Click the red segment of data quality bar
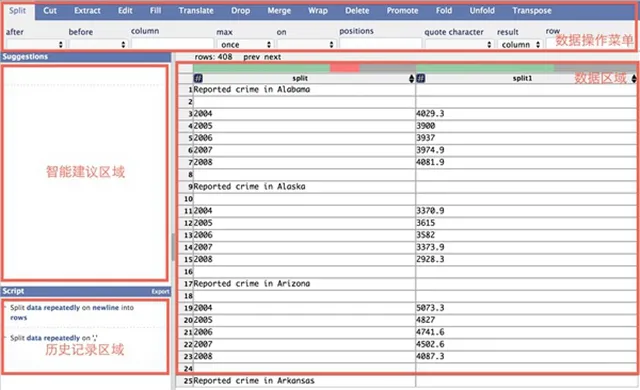Screen dimensions: 640x390 click(x=345, y=68)
